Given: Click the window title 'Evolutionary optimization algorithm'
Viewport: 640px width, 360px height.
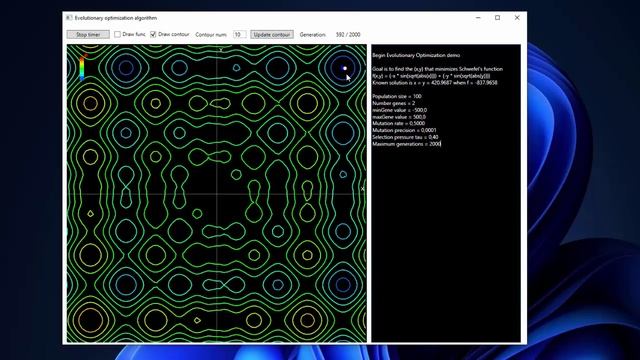Looking at the screenshot, I should pos(116,18).
